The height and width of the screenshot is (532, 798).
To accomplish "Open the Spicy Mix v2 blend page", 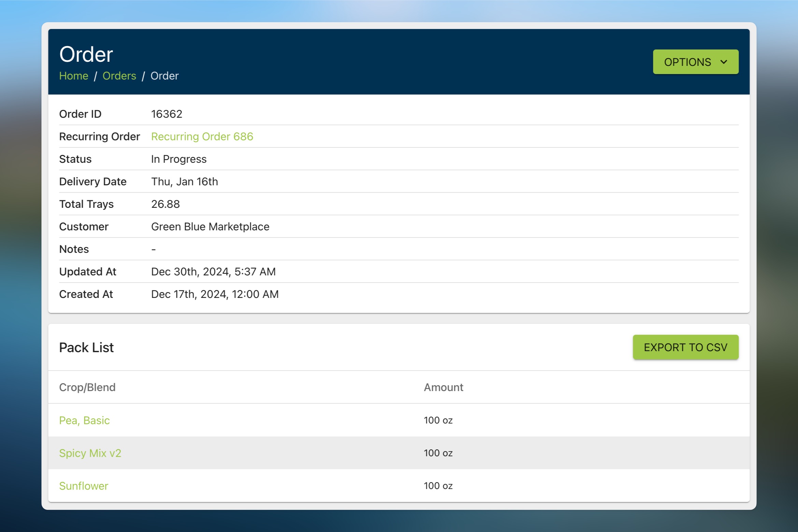I will (x=90, y=453).
